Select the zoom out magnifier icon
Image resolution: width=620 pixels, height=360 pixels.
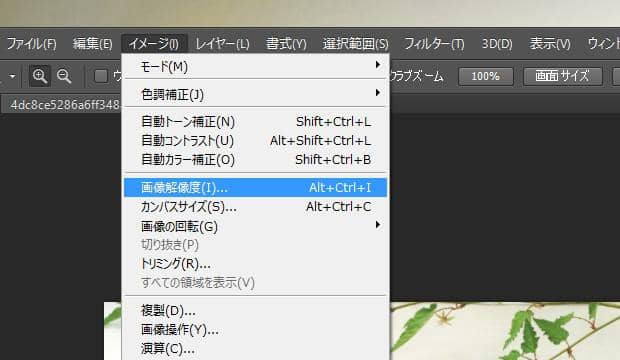(x=64, y=76)
